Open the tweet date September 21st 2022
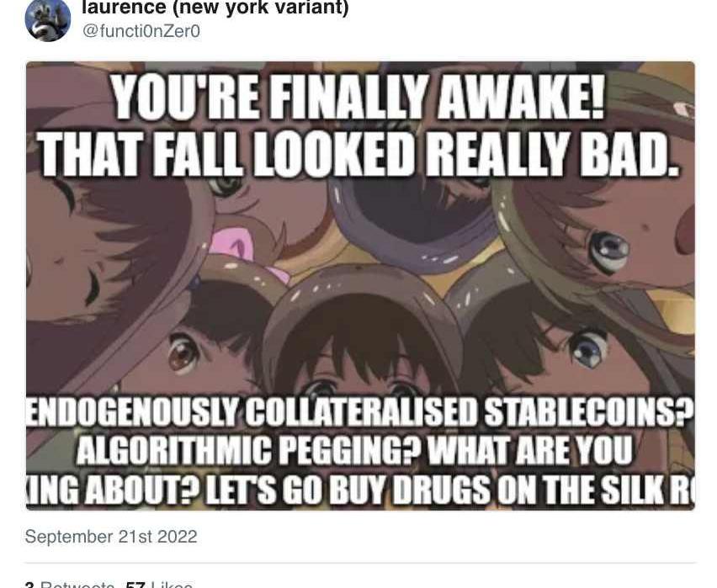Screen dimensions: 717x588 pos(111,537)
